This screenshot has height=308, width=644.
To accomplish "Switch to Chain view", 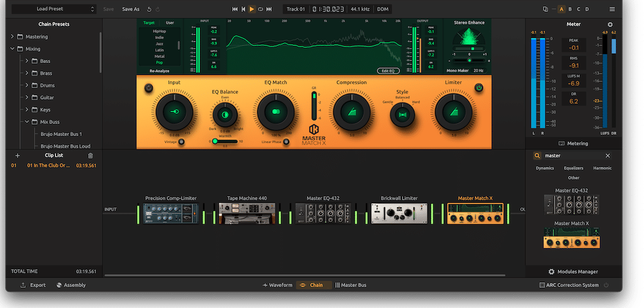I will (x=313, y=285).
